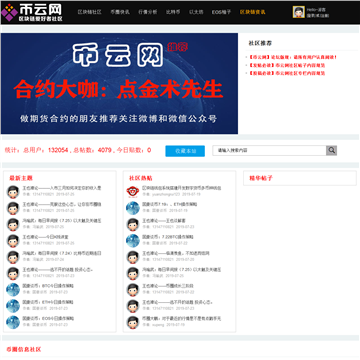The height and width of the screenshot is (360, 360).
Task: Click the blue 收藏本站 button
Action: pyautogui.click(x=185, y=151)
